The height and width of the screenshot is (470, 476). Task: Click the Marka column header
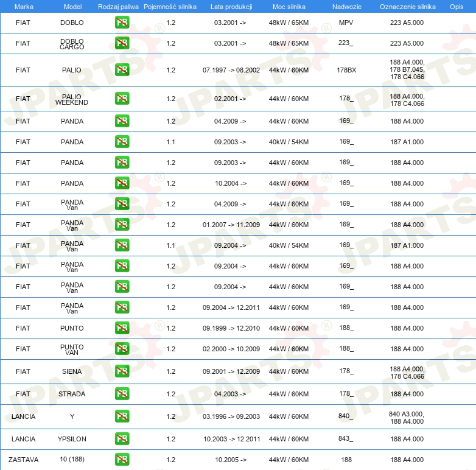(x=24, y=7)
